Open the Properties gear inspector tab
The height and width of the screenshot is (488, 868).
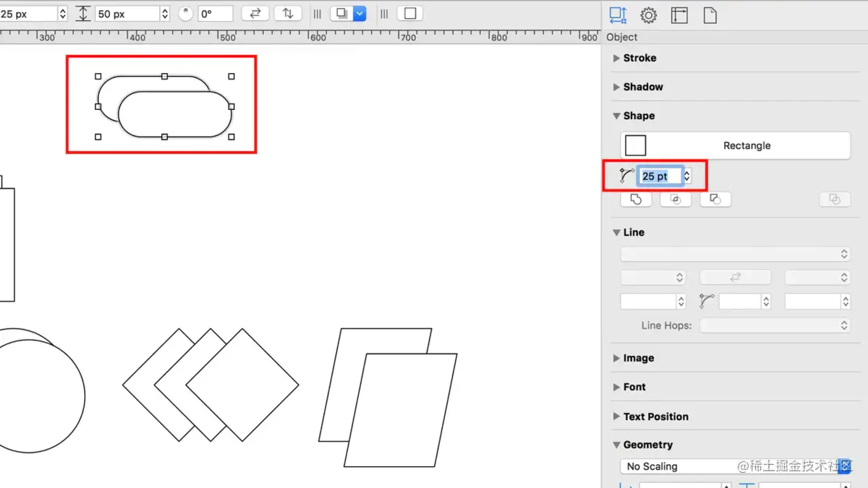coord(649,15)
